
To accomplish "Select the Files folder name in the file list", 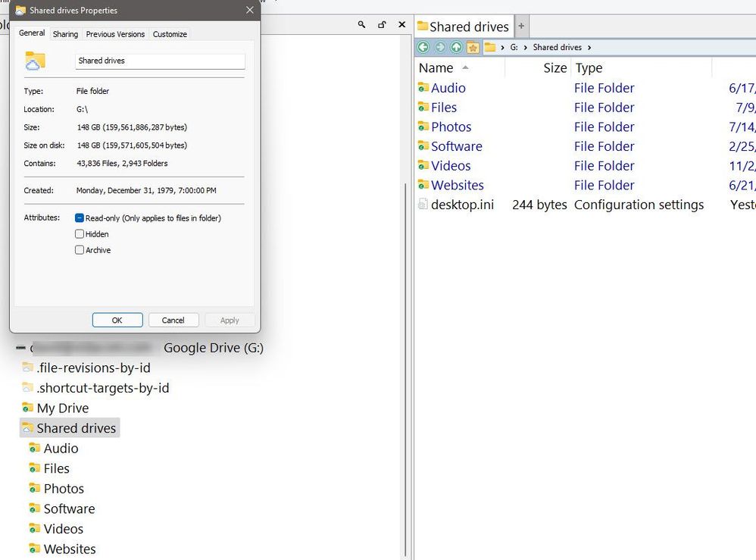I will tap(444, 107).
